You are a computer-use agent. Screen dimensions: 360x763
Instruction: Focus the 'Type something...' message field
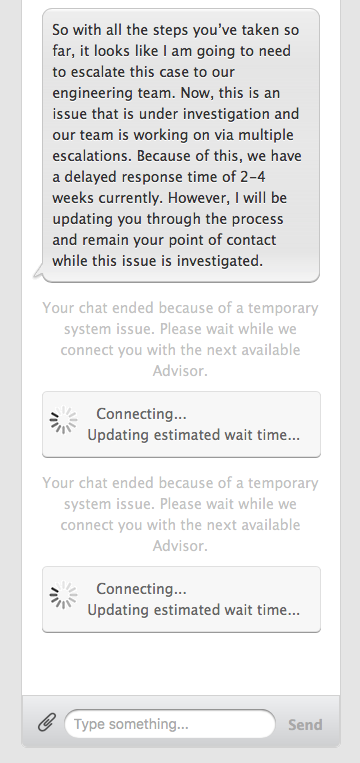coord(170,724)
